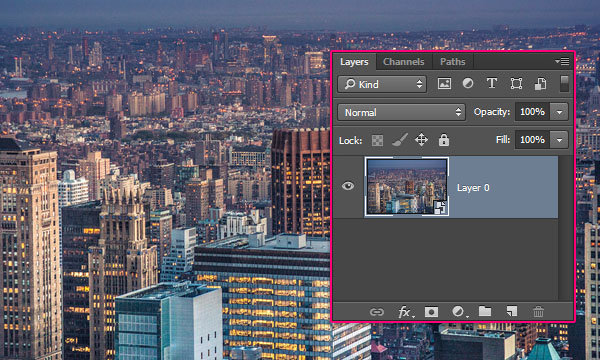The height and width of the screenshot is (360, 600).
Task: Create a new group folder
Action: (x=485, y=311)
